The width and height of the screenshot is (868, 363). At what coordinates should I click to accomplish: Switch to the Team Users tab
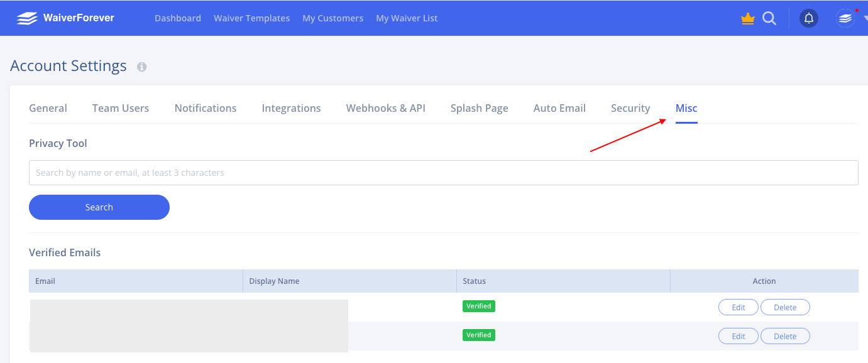click(121, 108)
